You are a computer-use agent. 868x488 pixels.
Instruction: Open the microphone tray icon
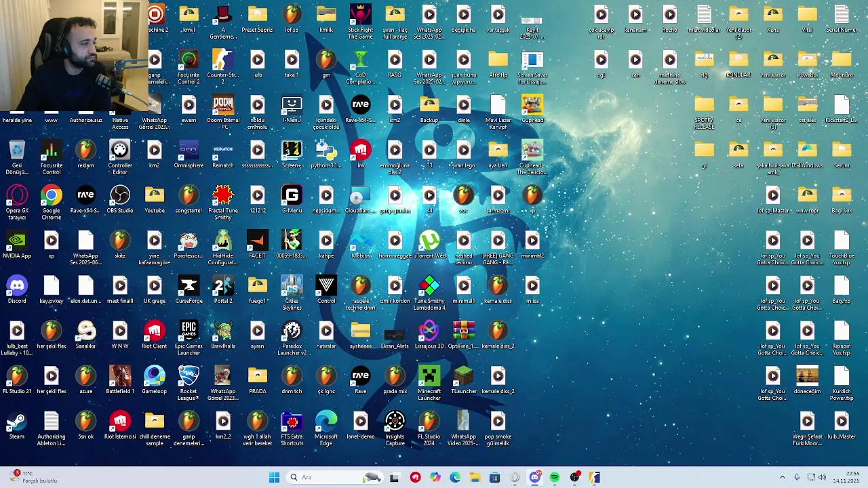pos(797,477)
